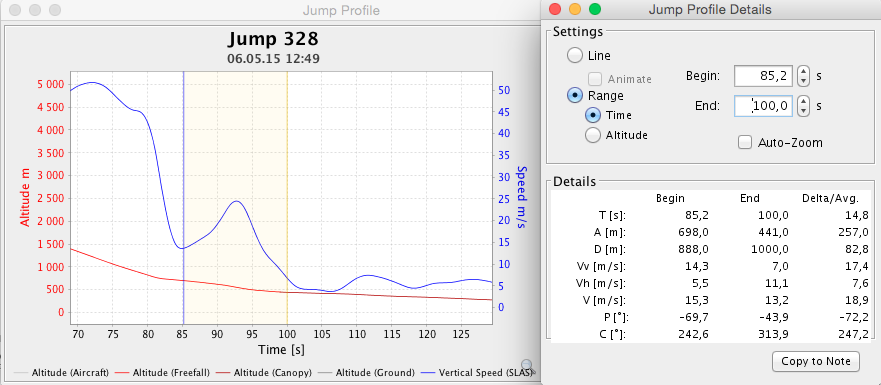Click the Altitude (Freefall) legend entry
The image size is (881, 385).
pyautogui.click(x=162, y=372)
